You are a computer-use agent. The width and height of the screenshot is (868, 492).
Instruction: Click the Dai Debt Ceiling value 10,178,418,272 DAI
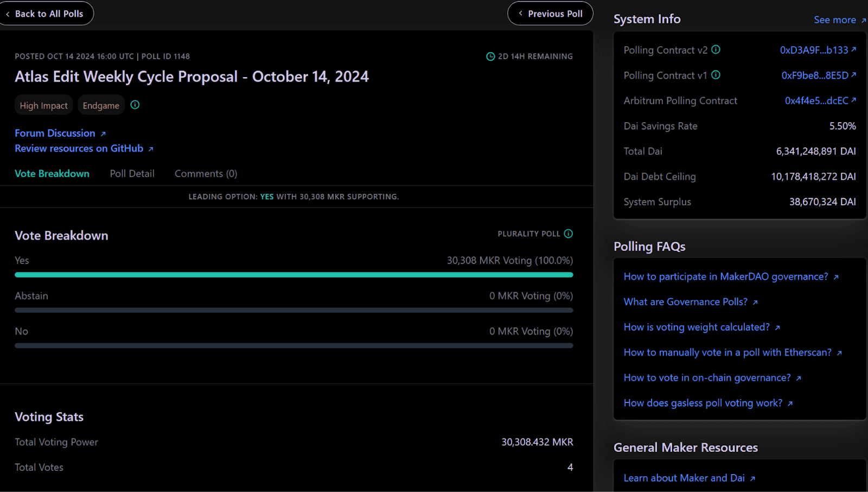pos(813,176)
